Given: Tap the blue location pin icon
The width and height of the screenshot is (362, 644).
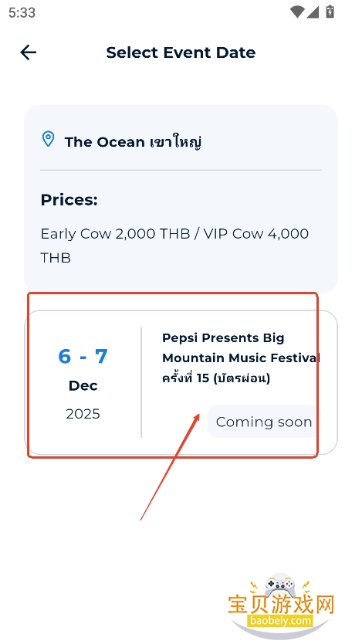Looking at the screenshot, I should (x=49, y=139).
